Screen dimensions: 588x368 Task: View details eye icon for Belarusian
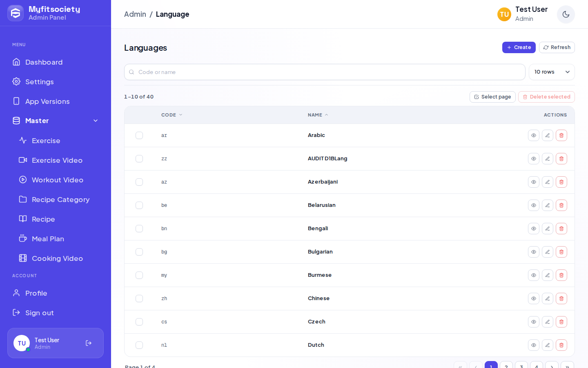[x=534, y=205]
